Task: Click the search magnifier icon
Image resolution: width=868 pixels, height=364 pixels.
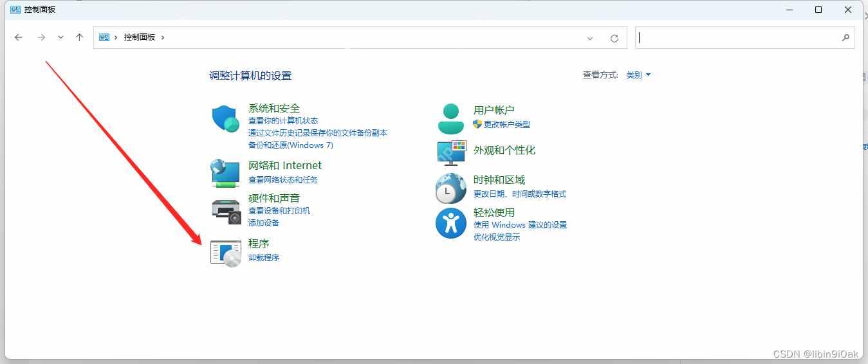Action: click(x=845, y=38)
